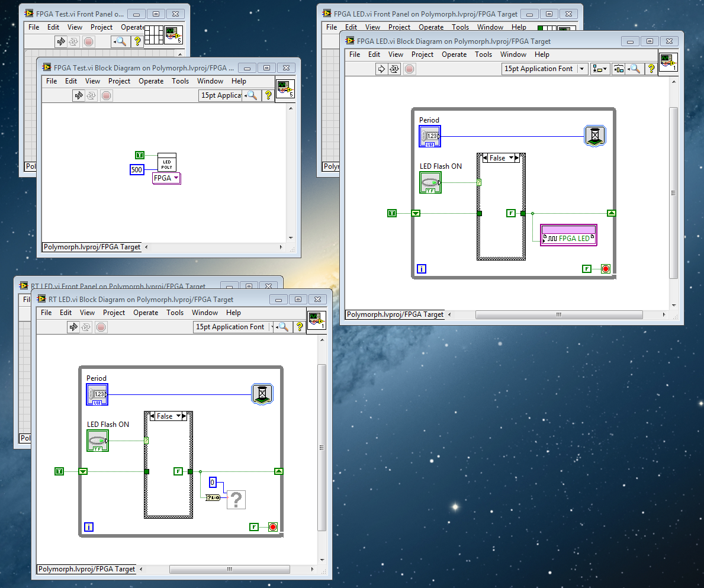Click the horizontal scrollbar in RT LED diagram
The height and width of the screenshot is (588, 704).
click(x=228, y=569)
